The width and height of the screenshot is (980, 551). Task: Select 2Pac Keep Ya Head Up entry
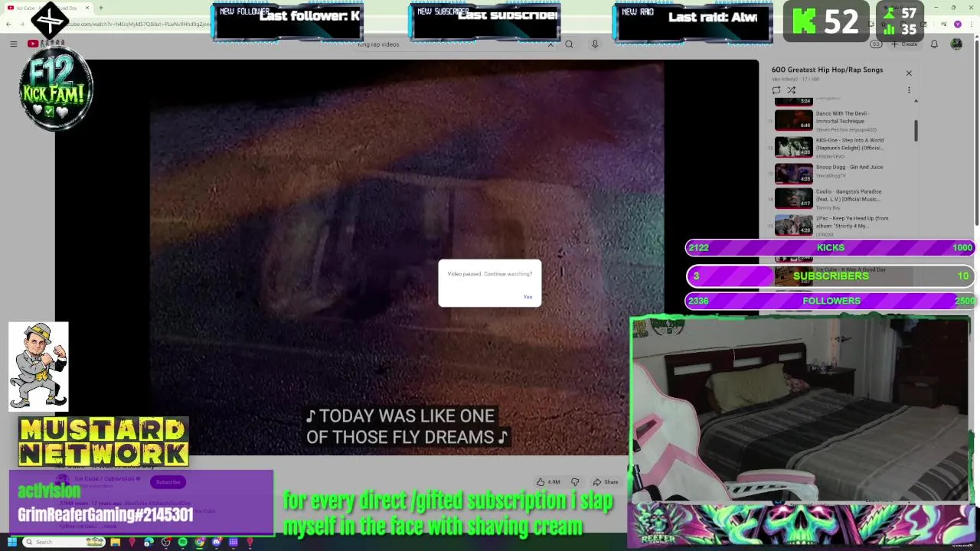[842, 225]
